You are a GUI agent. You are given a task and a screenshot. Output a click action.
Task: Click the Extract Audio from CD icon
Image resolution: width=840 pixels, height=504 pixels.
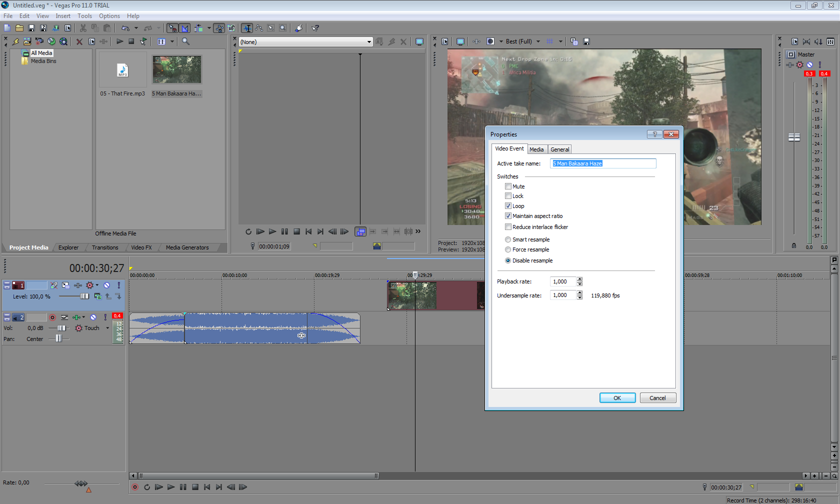51,41
